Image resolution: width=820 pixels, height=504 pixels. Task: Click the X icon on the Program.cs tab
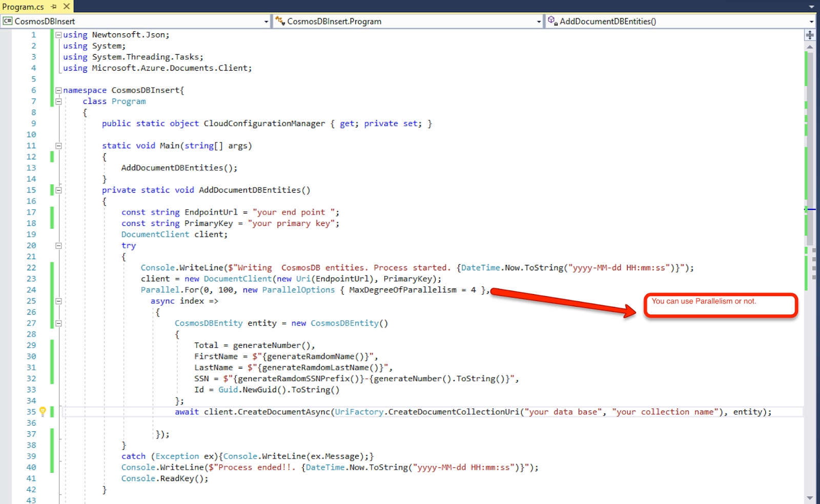pyautogui.click(x=66, y=7)
